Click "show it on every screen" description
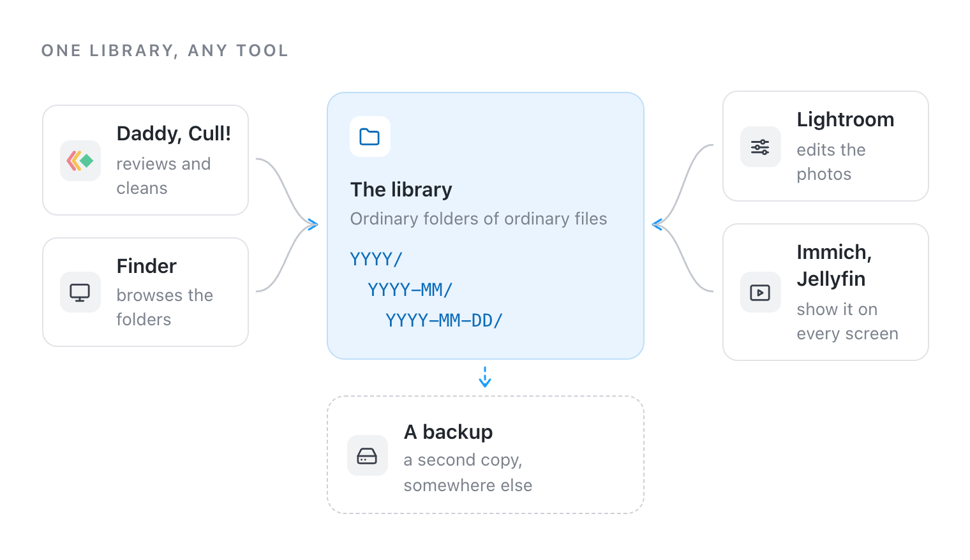The image size is (970, 560). point(847,321)
